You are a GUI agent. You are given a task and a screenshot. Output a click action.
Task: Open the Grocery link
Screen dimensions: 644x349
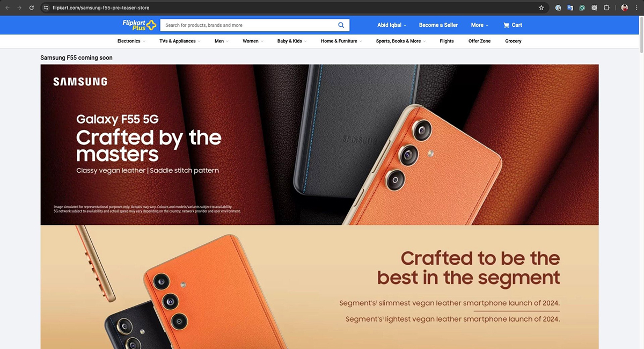pos(513,41)
